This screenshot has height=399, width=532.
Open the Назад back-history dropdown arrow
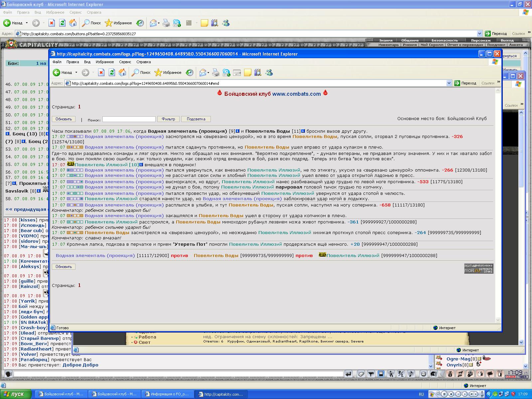tap(76, 72)
